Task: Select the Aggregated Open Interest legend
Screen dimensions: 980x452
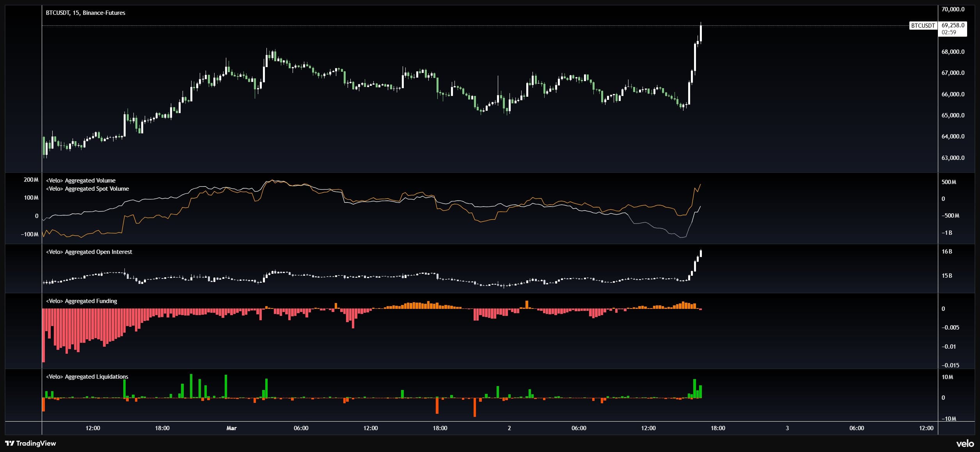Action: pos(89,252)
